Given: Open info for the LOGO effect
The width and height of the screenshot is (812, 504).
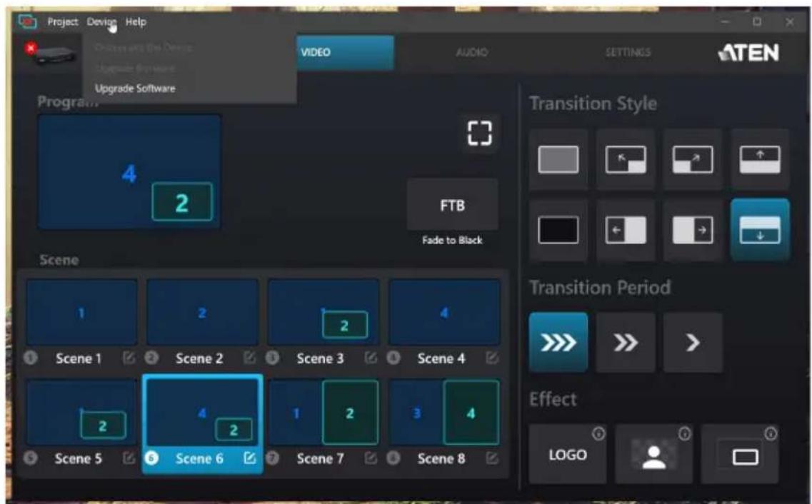Looking at the screenshot, I should pyautogui.click(x=598, y=433).
